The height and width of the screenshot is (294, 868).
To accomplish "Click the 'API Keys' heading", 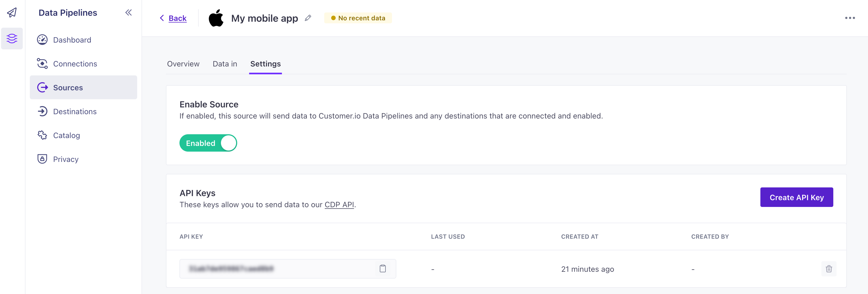I will [x=197, y=193].
